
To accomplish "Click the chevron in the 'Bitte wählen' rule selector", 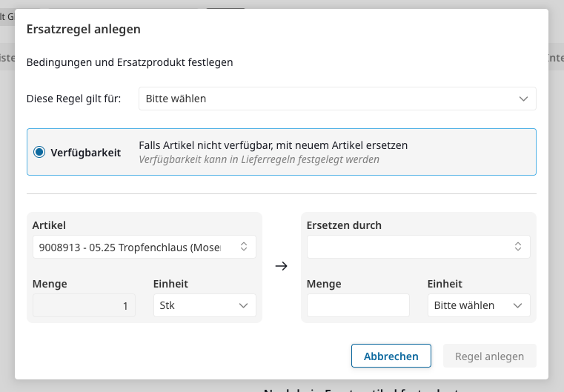I will 524,99.
